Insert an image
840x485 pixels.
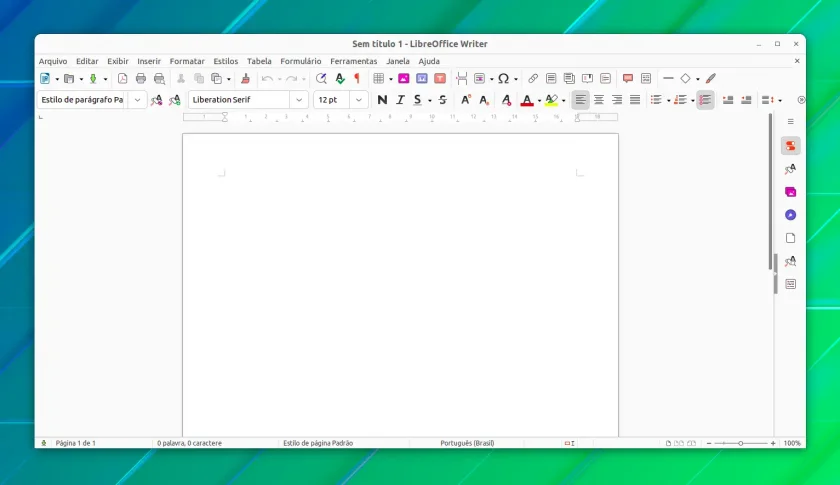click(403, 79)
